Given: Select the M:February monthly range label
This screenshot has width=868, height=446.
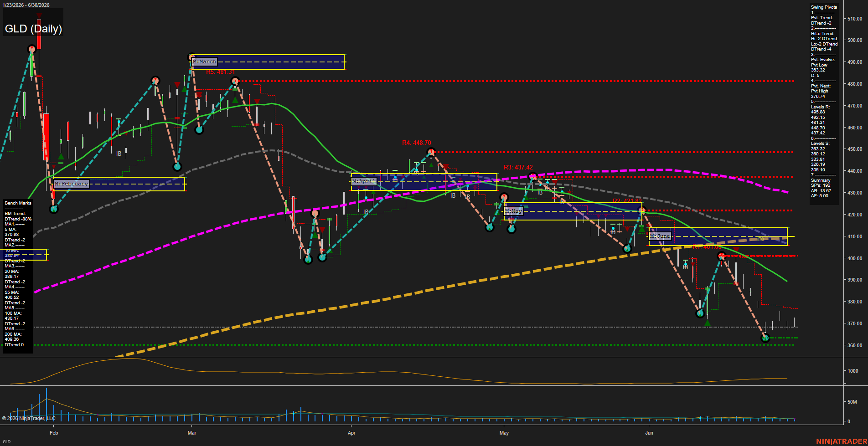Looking at the screenshot, I should coord(71,184).
